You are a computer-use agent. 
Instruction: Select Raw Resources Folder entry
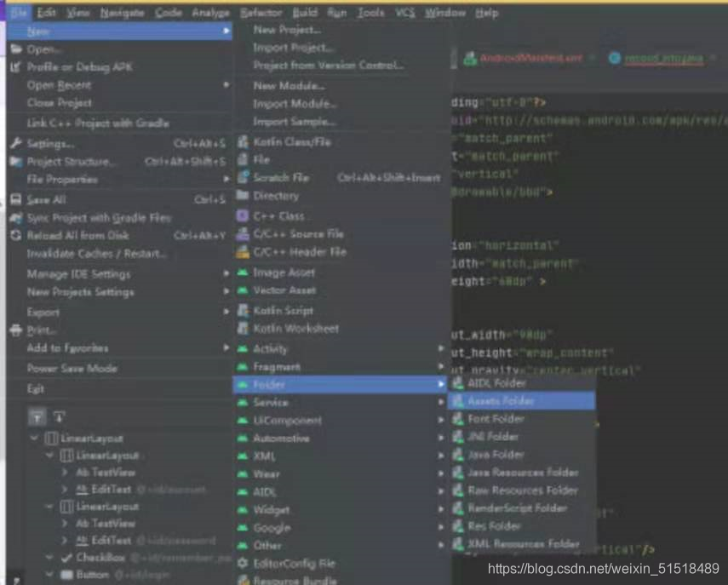click(x=521, y=490)
